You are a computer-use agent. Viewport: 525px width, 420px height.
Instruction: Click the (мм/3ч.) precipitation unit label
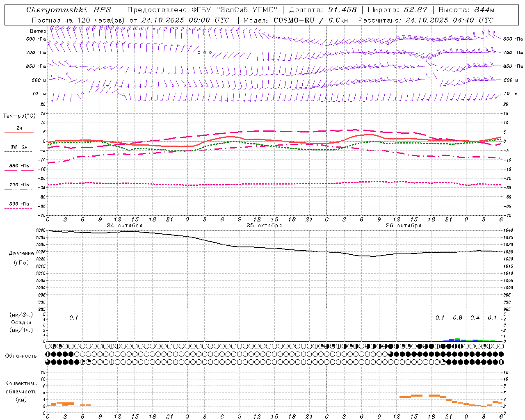pos(21,315)
